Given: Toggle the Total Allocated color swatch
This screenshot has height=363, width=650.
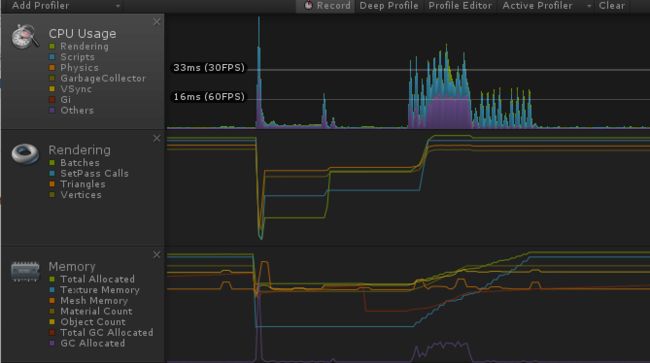Looking at the screenshot, I should coord(52,279).
